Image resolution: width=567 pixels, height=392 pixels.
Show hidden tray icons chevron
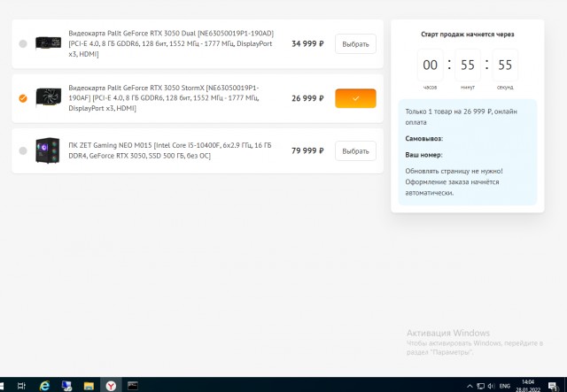coord(470,386)
